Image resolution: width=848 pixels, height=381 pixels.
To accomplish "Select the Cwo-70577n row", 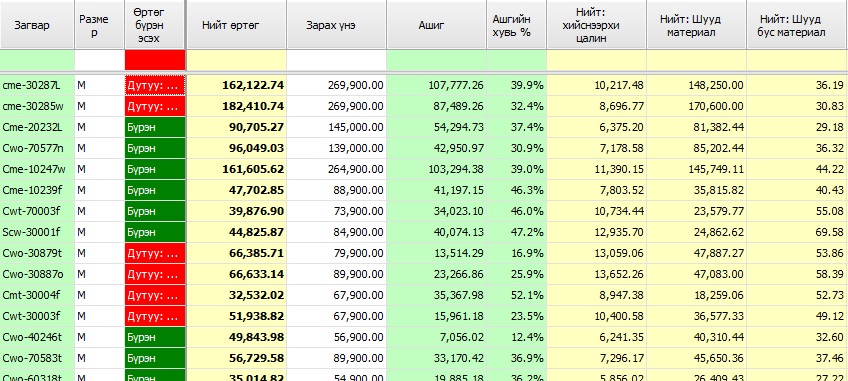I will (424, 148).
